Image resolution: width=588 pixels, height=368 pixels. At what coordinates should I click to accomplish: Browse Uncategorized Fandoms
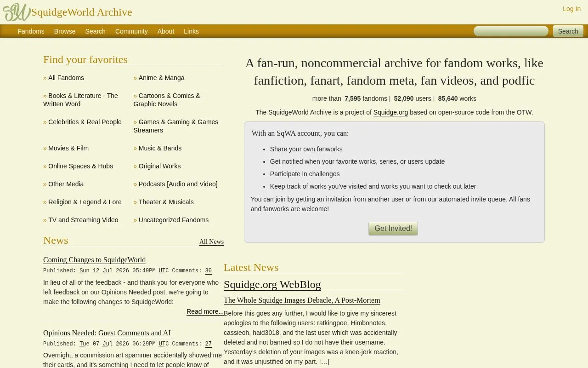[174, 220]
